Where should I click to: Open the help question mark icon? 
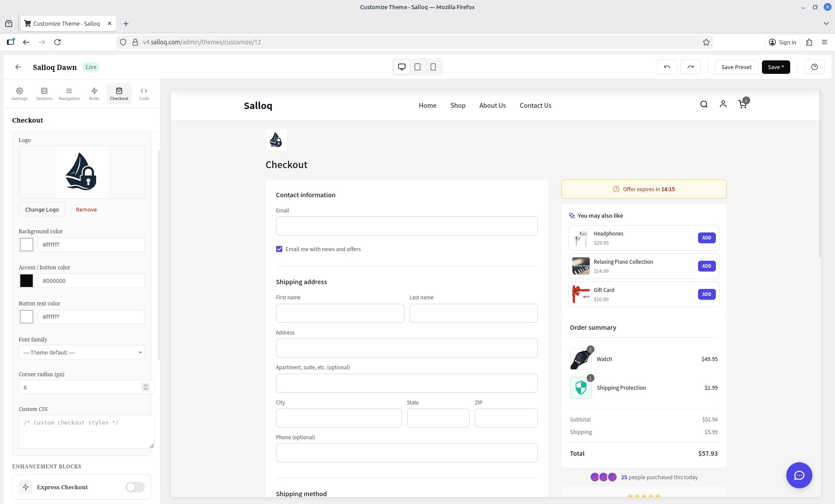click(x=814, y=66)
